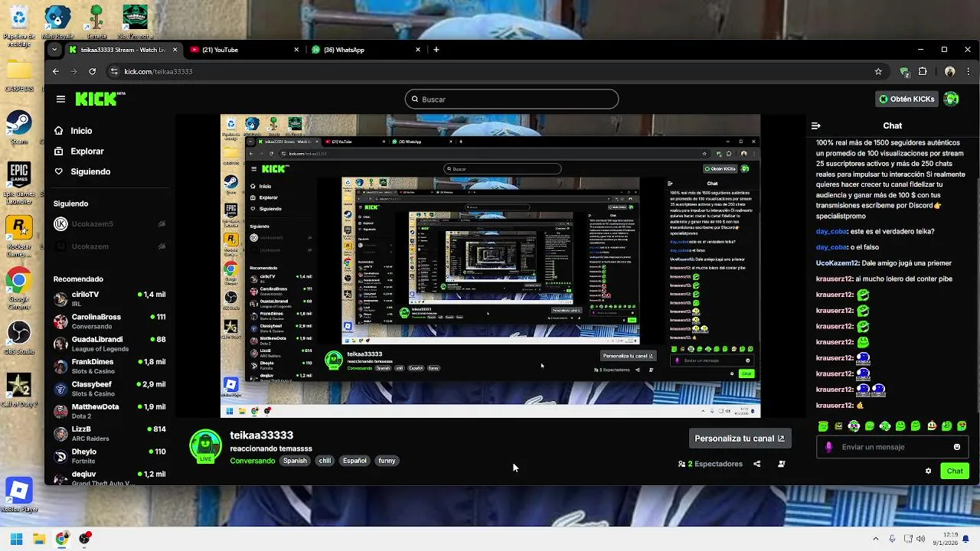Click the Spanish tag

point(295,461)
